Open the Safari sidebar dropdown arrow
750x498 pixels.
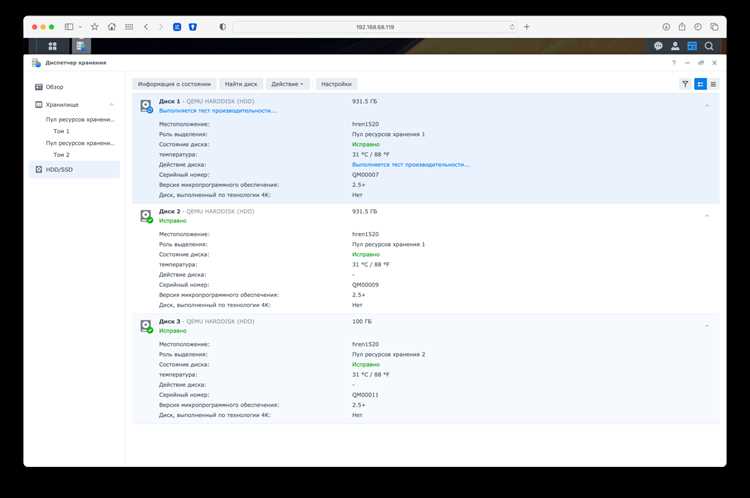tap(80, 27)
